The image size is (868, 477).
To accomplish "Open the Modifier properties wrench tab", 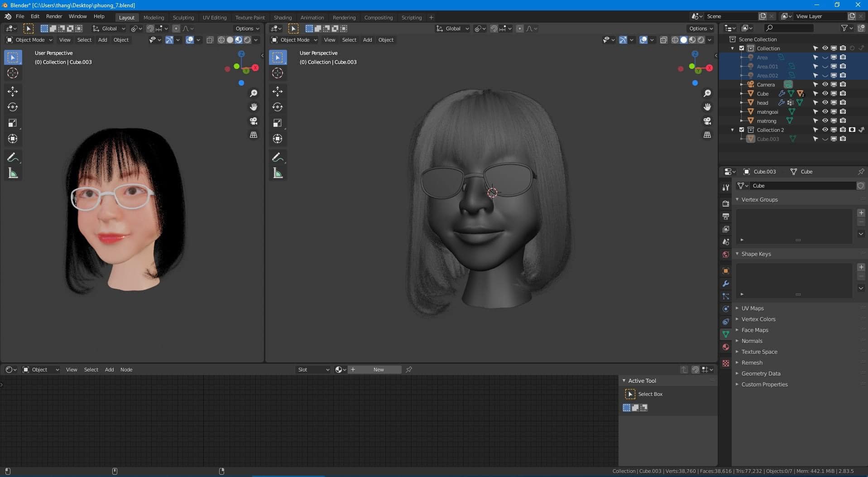I will click(x=726, y=284).
